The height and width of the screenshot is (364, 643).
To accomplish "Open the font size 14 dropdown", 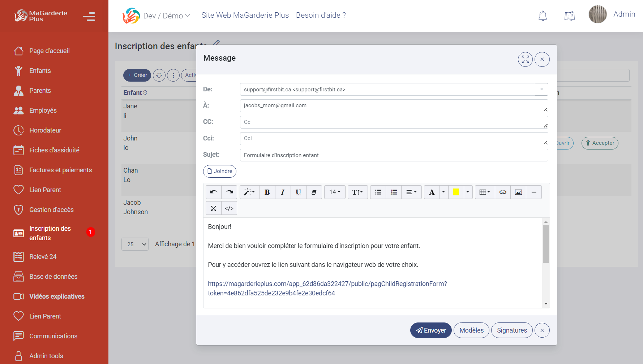I will [335, 192].
